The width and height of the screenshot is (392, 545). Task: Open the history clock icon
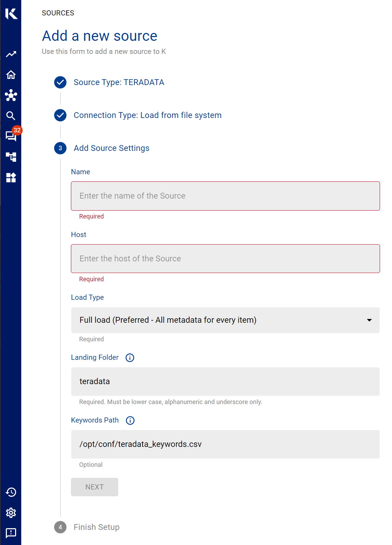(11, 492)
